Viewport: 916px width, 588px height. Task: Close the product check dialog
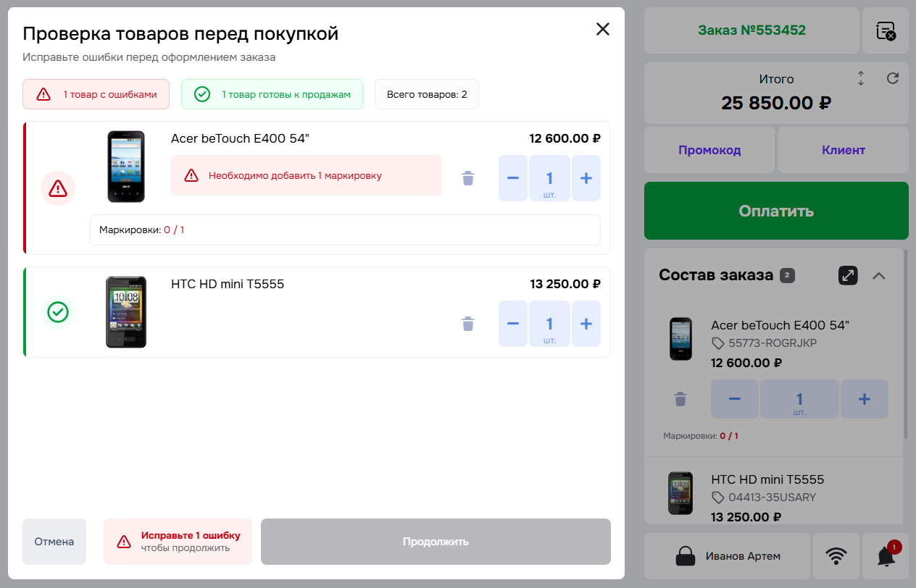(x=603, y=29)
